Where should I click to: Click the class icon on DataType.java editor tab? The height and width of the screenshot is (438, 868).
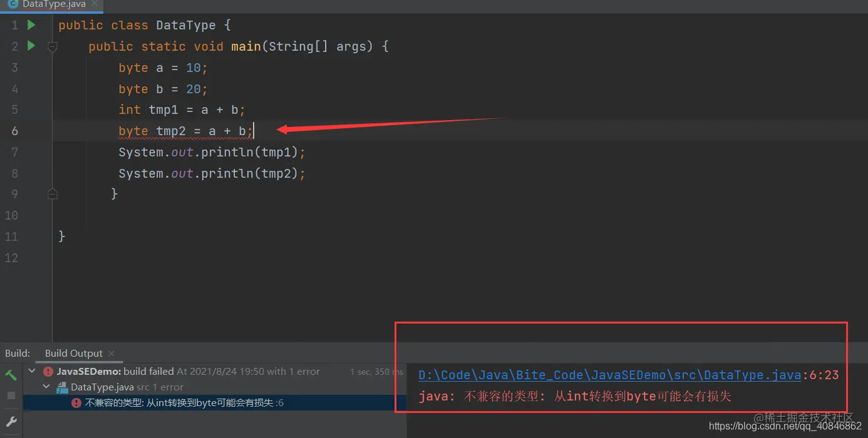tap(13, 4)
